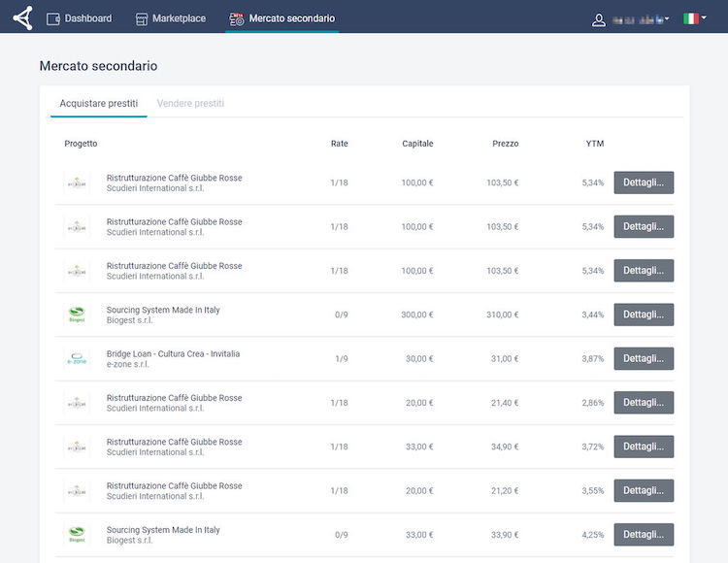Click the 2,86% YTM value

593,403
